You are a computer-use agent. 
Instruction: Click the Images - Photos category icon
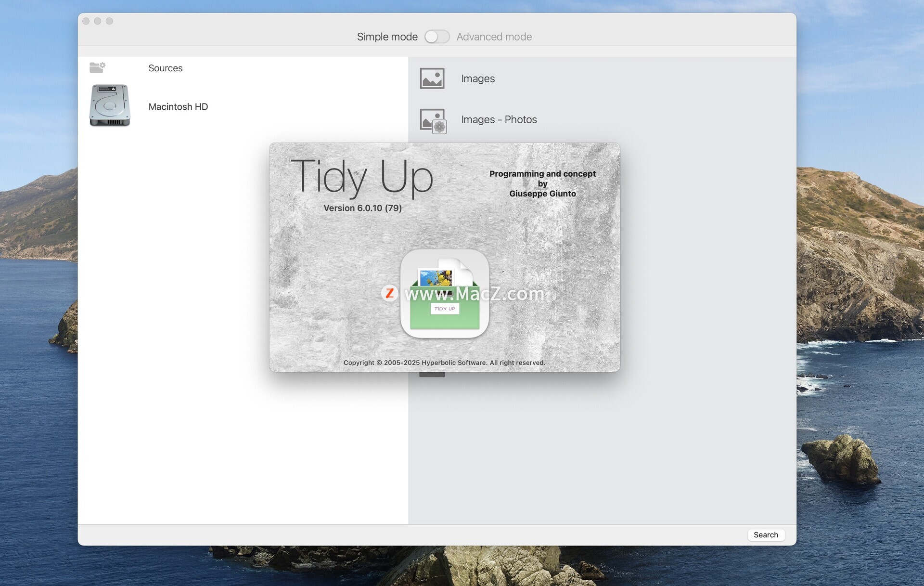click(433, 120)
